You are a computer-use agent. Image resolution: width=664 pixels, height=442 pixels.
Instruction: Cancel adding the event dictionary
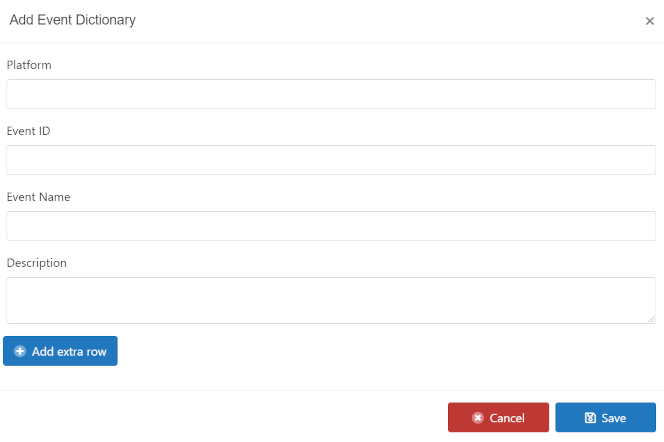pyautogui.click(x=498, y=417)
